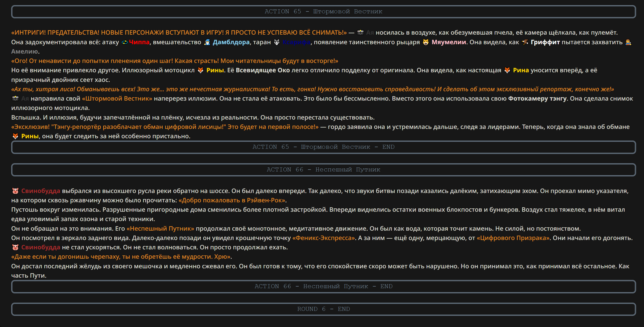Click the orange line «ИНТРИГИ! ПРЕДАТЕЛЬСТВА!»
Screen dimensions: 644x327
click(x=179, y=33)
